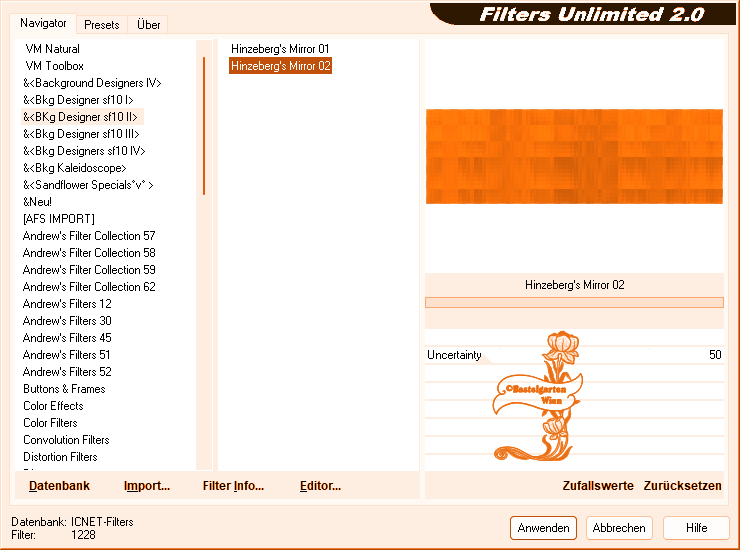Open the Datenbank menu

[x=59, y=486]
